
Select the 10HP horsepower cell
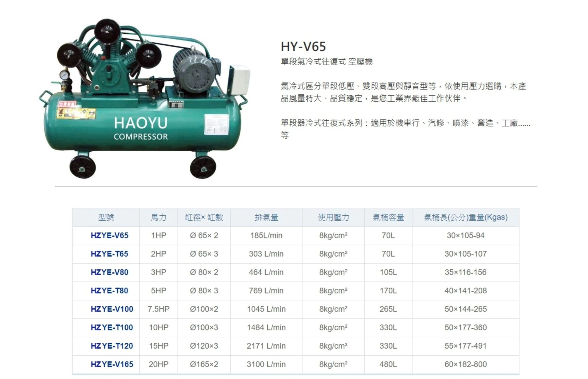(x=158, y=328)
